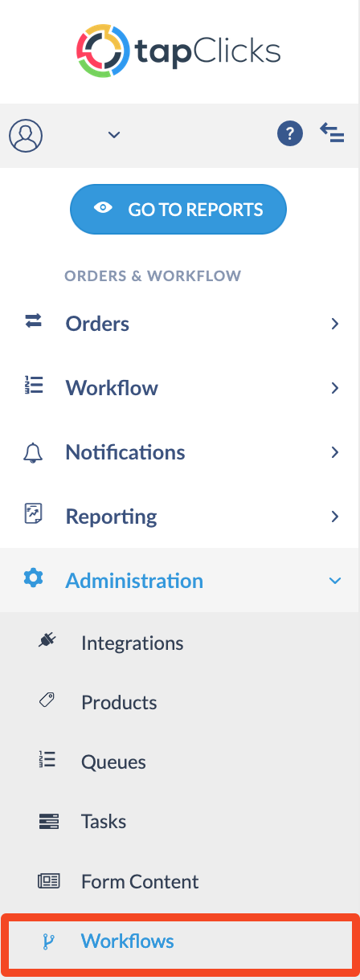This screenshot has width=360, height=980.
Task: Click the Notifications bell icon
Action: click(x=33, y=452)
